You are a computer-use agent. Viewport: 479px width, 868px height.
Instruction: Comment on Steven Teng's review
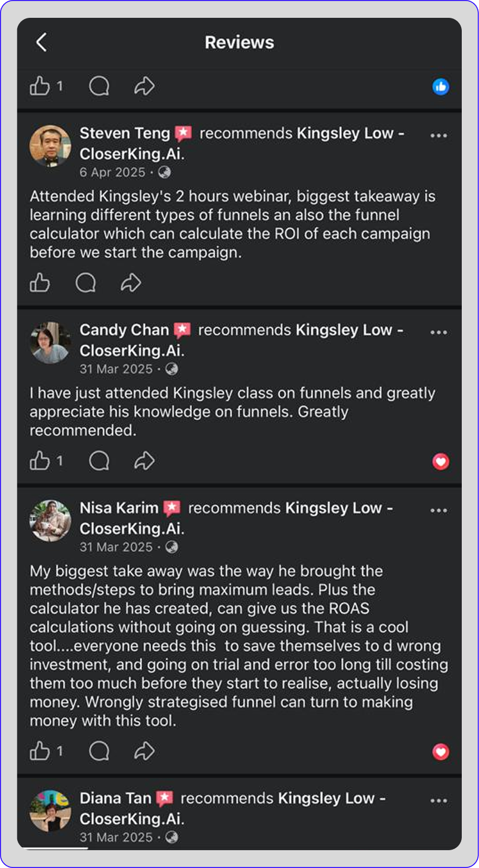coord(86,283)
